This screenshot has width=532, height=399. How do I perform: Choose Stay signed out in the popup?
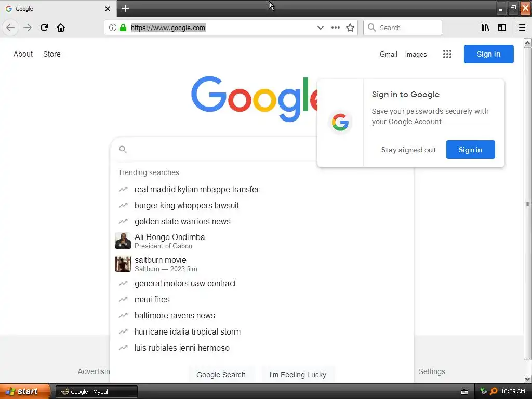click(408, 150)
